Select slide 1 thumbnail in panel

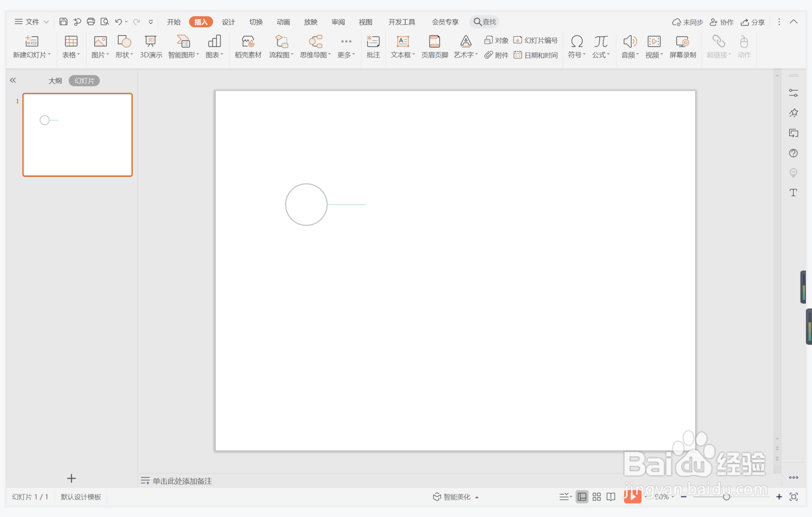(x=77, y=135)
